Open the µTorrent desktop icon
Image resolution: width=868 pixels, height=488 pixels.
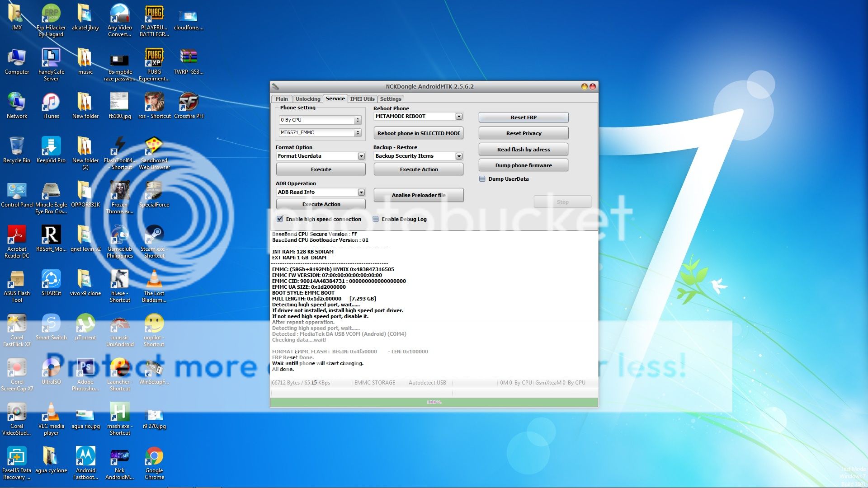[85, 324]
